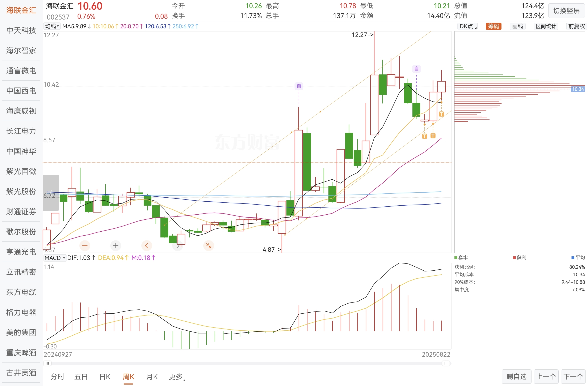Toggle 区间统计 range statistics

546,26
